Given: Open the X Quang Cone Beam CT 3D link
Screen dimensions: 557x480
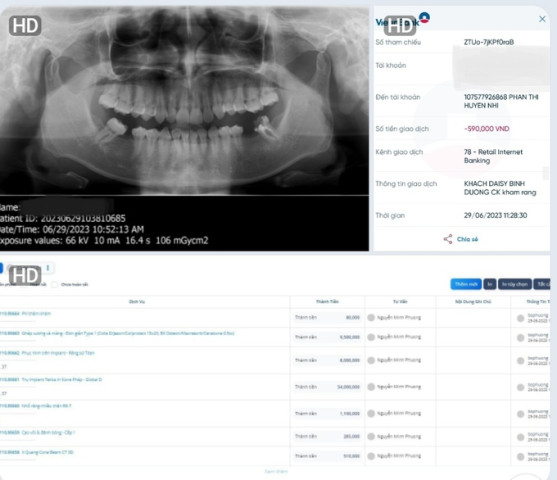Looking at the screenshot, I should coord(48,452).
